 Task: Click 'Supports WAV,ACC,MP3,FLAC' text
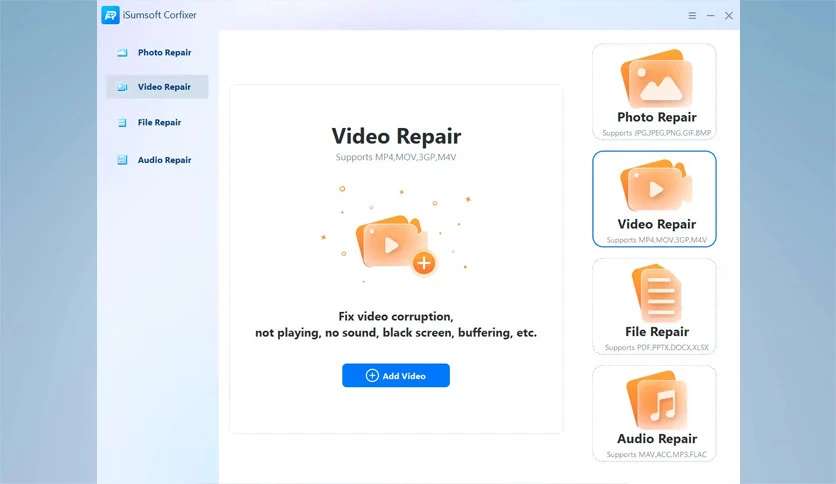(657, 455)
